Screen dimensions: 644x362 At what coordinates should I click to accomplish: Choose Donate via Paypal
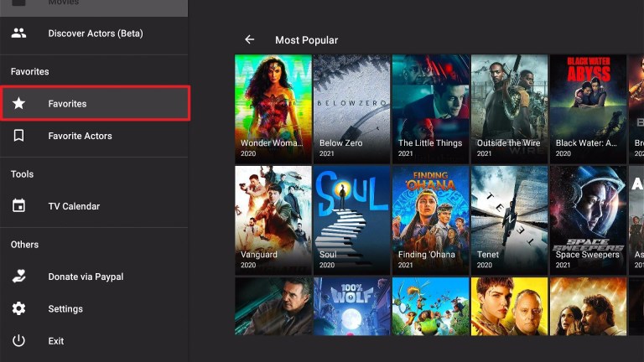coord(94,277)
